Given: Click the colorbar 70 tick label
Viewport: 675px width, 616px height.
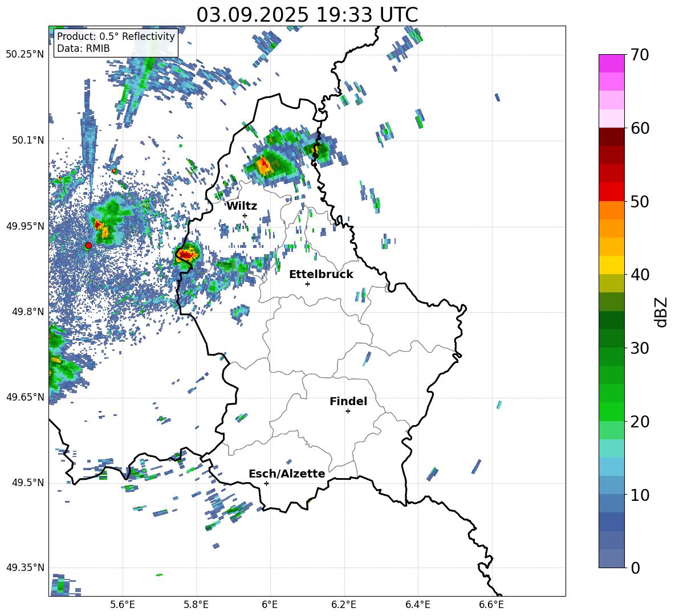Looking at the screenshot, I should pos(640,55).
